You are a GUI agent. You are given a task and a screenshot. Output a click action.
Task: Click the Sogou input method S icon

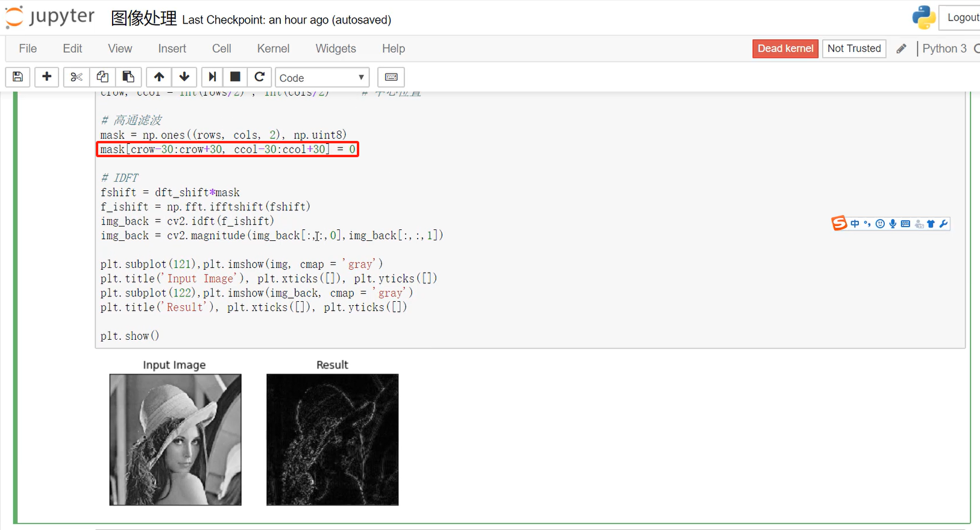(x=839, y=223)
